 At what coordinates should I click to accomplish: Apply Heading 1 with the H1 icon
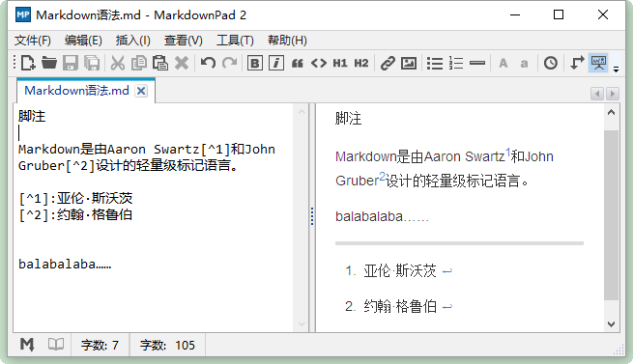coord(340,63)
